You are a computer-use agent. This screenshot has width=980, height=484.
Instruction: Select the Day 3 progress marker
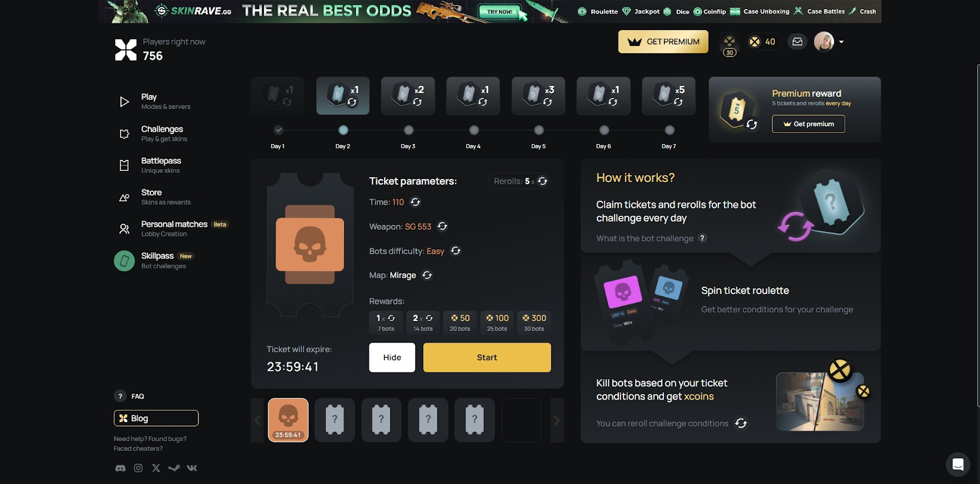(x=409, y=130)
